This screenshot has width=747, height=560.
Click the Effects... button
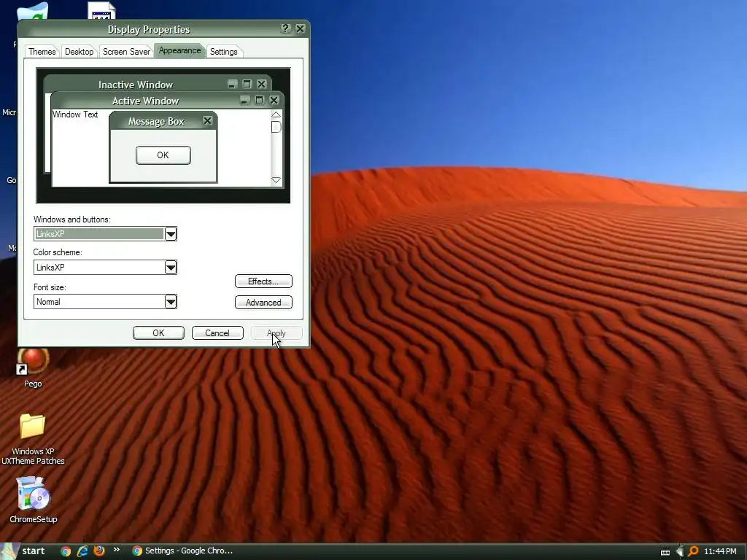click(x=263, y=281)
